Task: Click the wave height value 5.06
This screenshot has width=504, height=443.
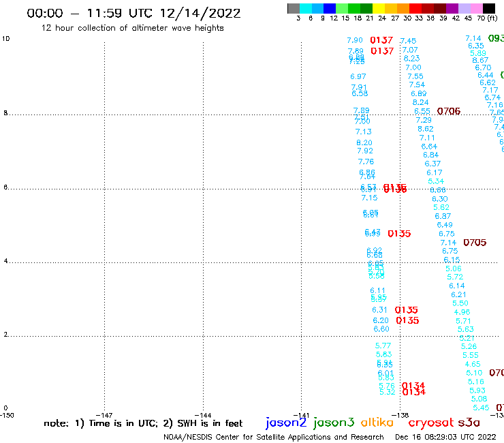Action: 454,269
